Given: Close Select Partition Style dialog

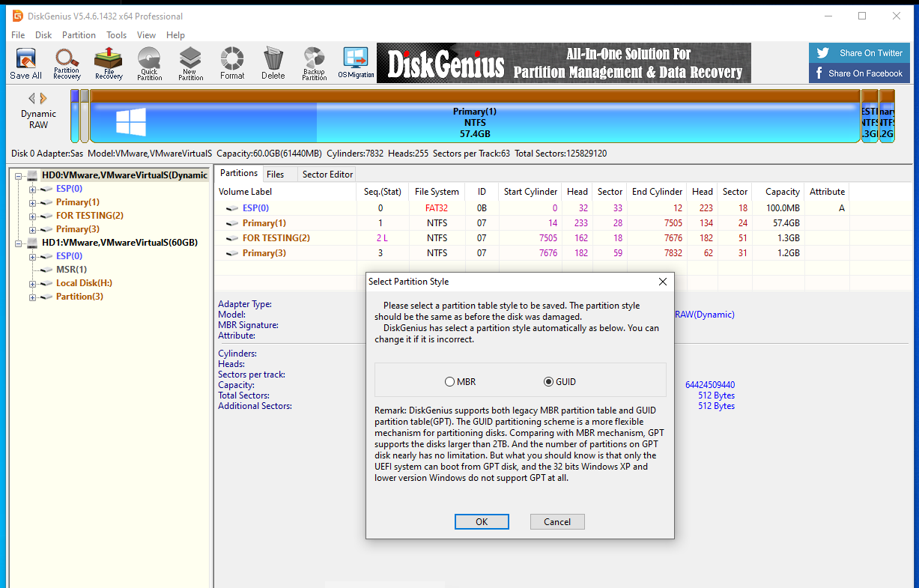Looking at the screenshot, I should tap(662, 282).
